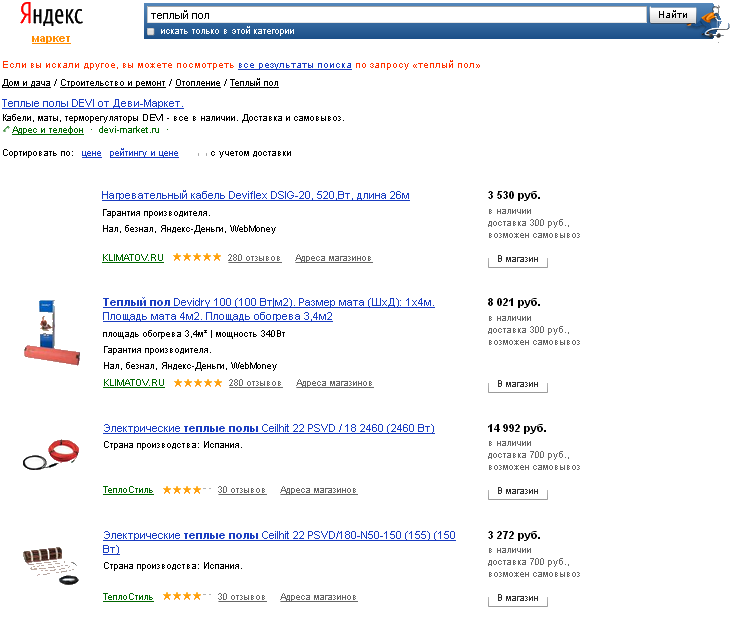Open Адреса магазинов for 14 992 руб. item
Image resolution: width=741 pixels, height=631 pixels.
[319, 490]
